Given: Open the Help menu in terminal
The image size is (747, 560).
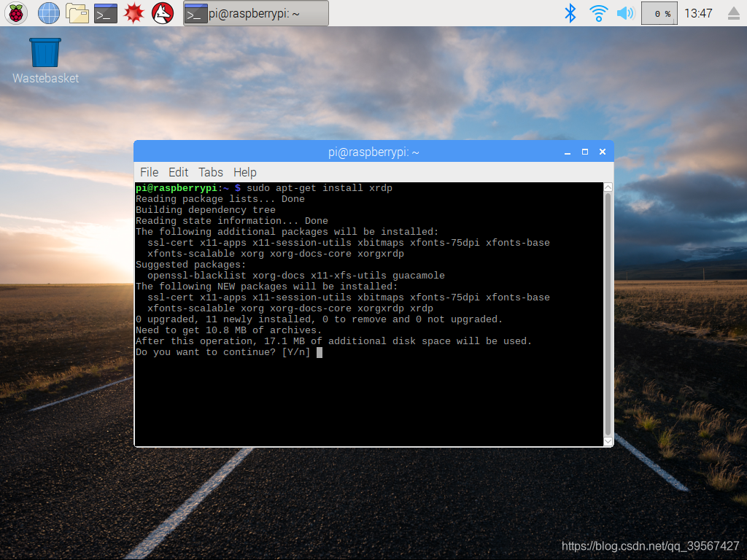Looking at the screenshot, I should 245,172.
